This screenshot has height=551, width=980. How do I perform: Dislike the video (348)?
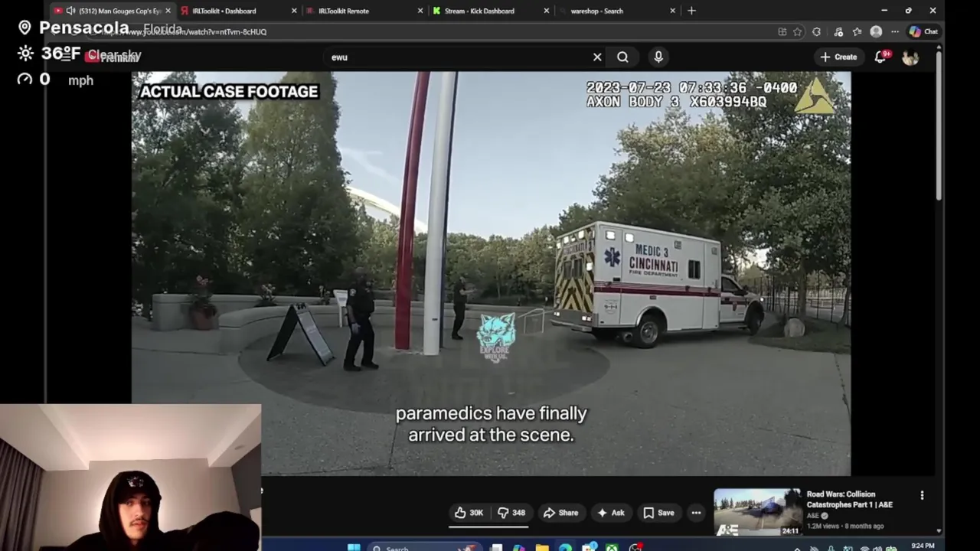pos(511,513)
